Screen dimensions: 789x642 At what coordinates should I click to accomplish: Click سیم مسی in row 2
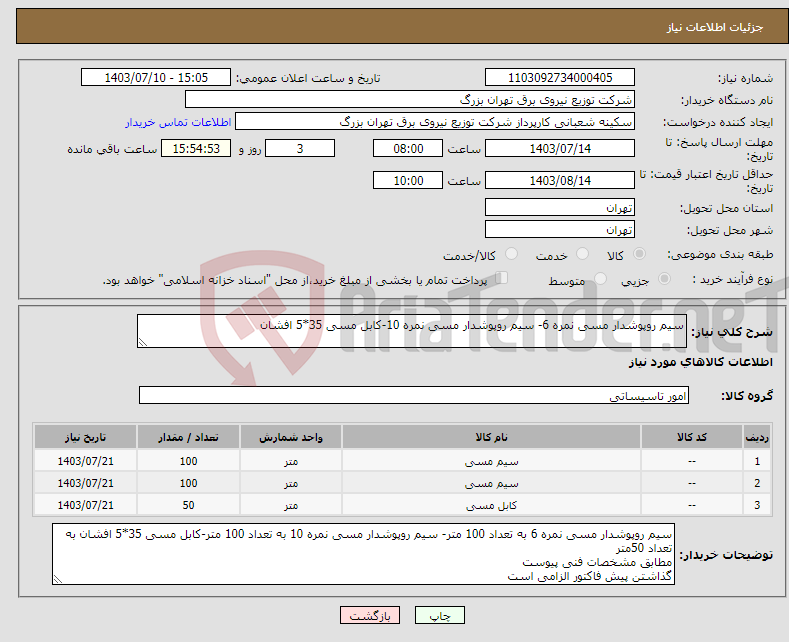tap(491, 484)
